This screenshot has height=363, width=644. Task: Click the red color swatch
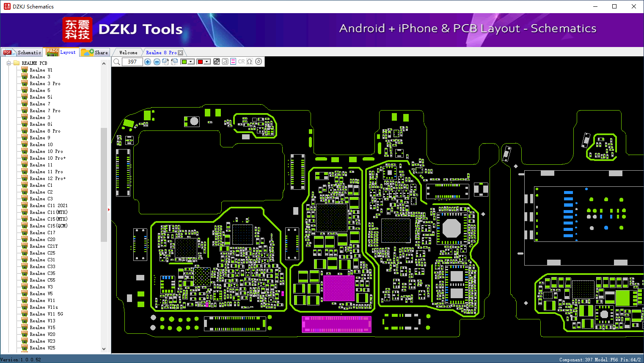[200, 62]
